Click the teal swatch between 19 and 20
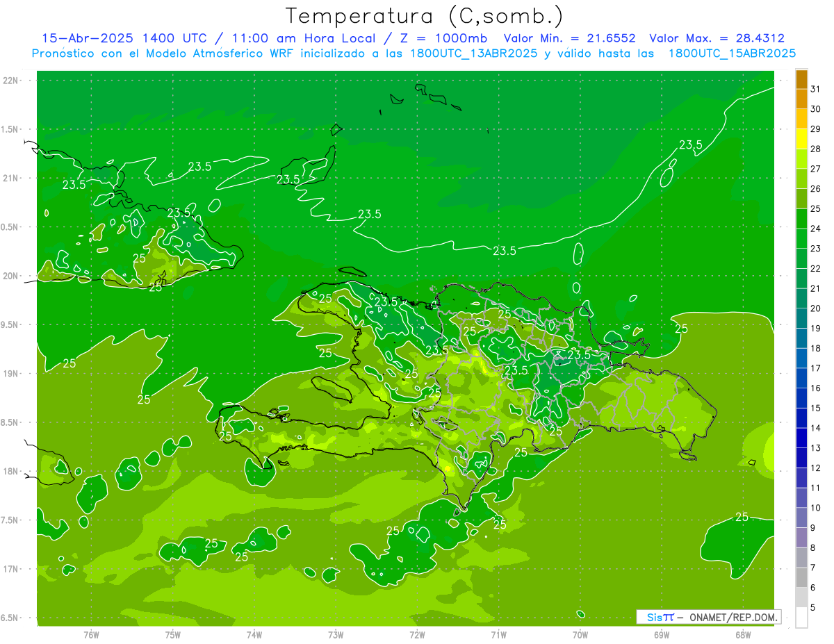 coord(801,318)
